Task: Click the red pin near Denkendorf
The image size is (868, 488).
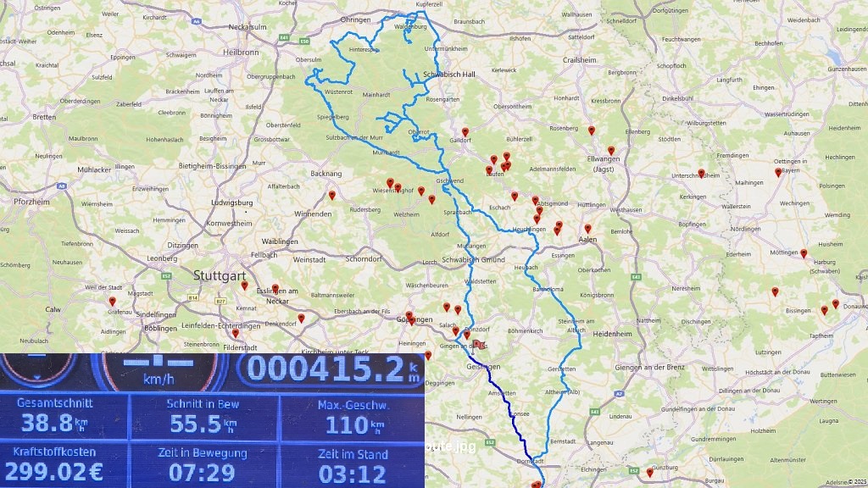Action: click(301, 319)
